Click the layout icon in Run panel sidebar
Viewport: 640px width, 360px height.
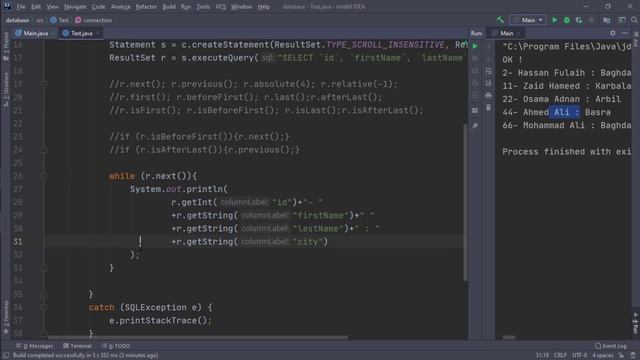[475, 110]
